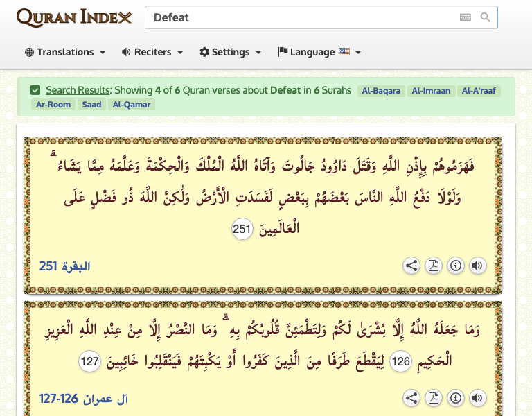The height and width of the screenshot is (416, 532).
Task: Open the Translations dropdown menu
Action: click(65, 52)
